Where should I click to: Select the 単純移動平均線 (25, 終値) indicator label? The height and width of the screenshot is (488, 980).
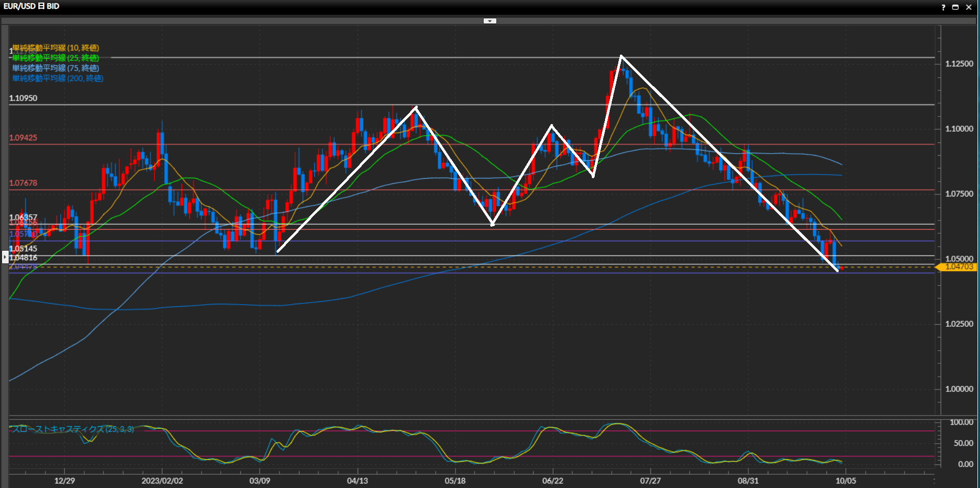[x=56, y=58]
